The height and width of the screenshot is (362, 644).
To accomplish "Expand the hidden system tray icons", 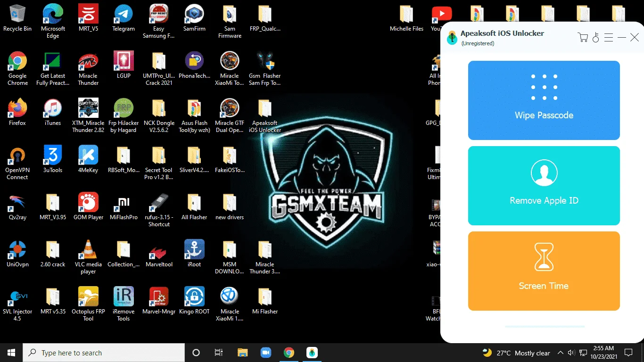I will (x=561, y=353).
